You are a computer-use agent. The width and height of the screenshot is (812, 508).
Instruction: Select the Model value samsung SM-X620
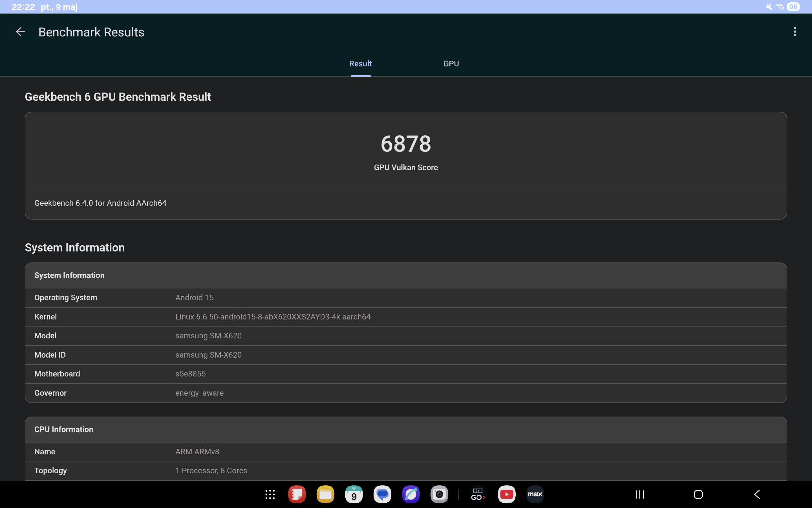(x=208, y=336)
